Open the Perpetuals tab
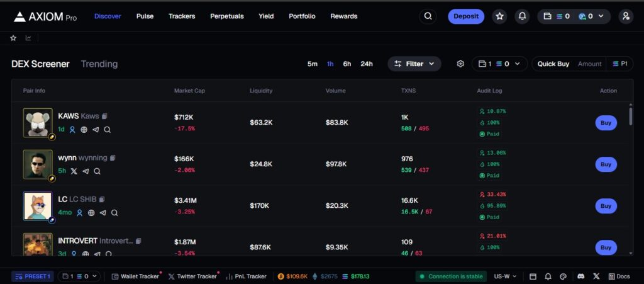The height and width of the screenshot is (284, 644). tap(227, 16)
